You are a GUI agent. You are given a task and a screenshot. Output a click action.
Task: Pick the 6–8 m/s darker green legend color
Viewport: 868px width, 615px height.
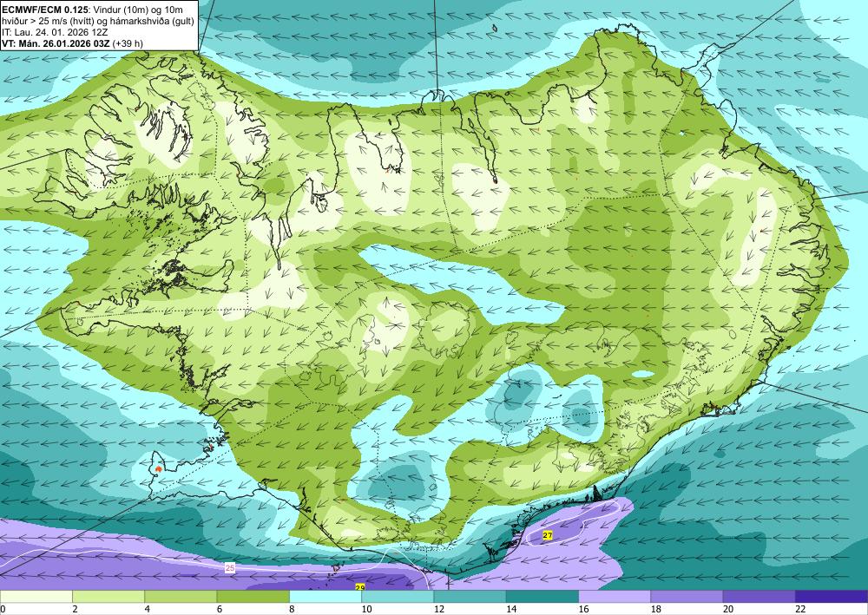click(253, 596)
